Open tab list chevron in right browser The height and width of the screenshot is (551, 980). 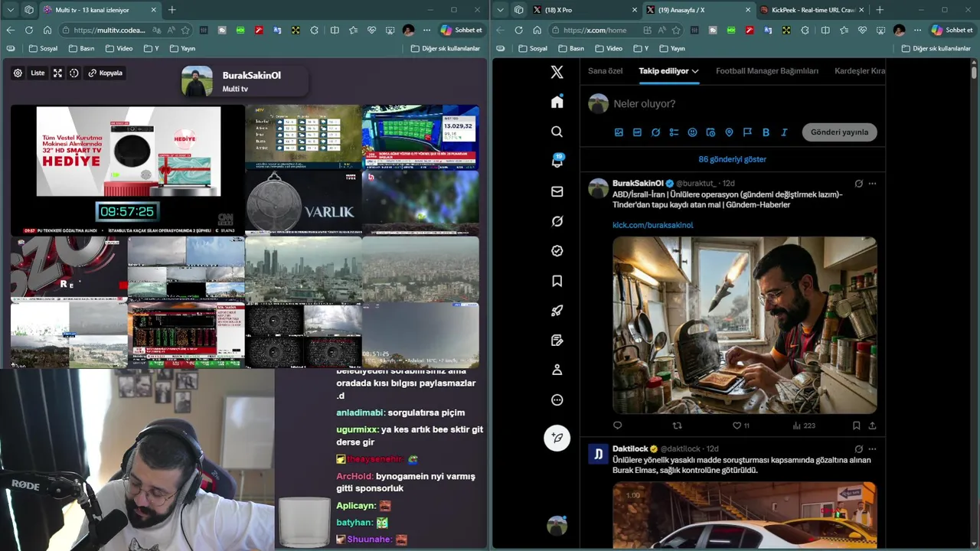click(x=500, y=10)
